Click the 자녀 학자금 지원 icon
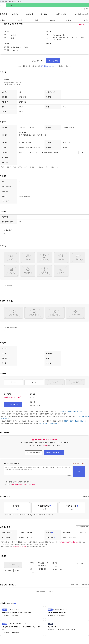The image size is (89, 644). (78, 258)
